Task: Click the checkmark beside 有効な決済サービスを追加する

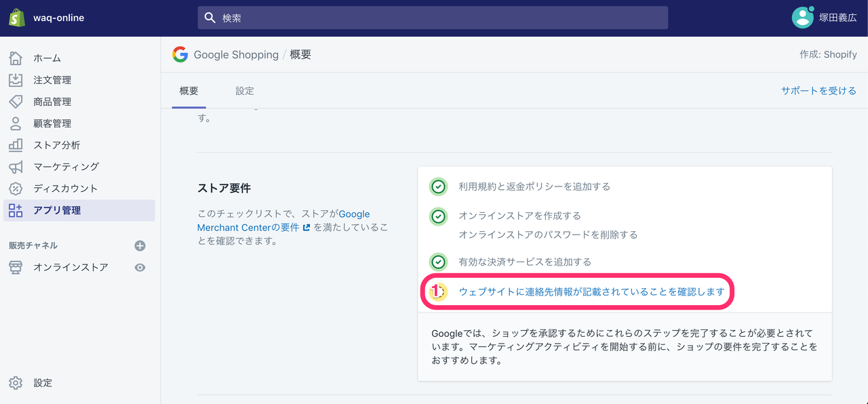Action: pyautogui.click(x=439, y=262)
